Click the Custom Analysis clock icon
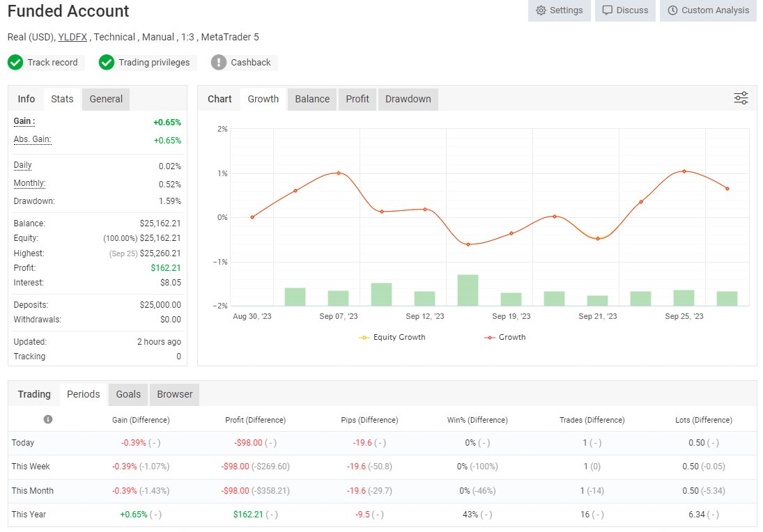 (x=672, y=10)
